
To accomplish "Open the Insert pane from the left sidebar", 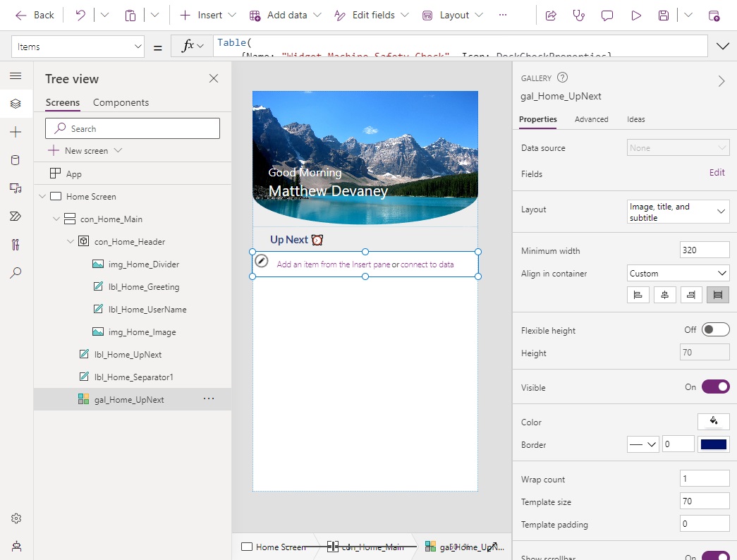I will (x=16, y=131).
